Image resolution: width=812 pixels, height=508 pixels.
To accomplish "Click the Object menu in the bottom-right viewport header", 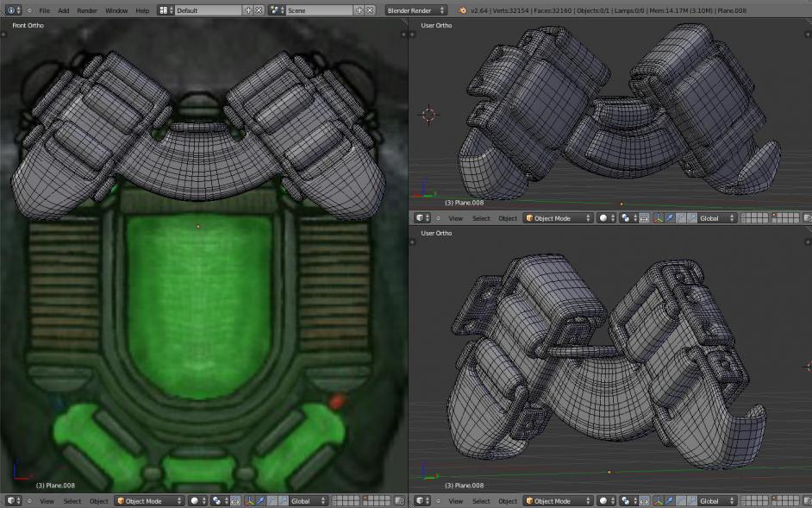I will tap(508, 501).
